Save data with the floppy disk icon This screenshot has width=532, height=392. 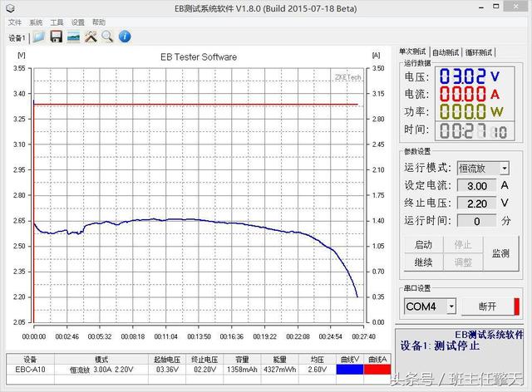57,37
